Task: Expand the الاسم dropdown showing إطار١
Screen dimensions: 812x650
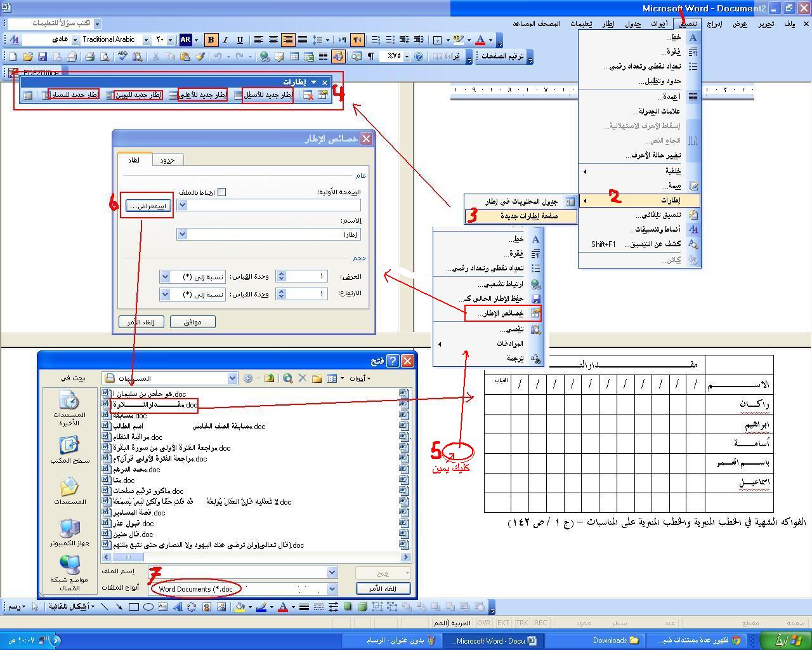Action: (182, 234)
